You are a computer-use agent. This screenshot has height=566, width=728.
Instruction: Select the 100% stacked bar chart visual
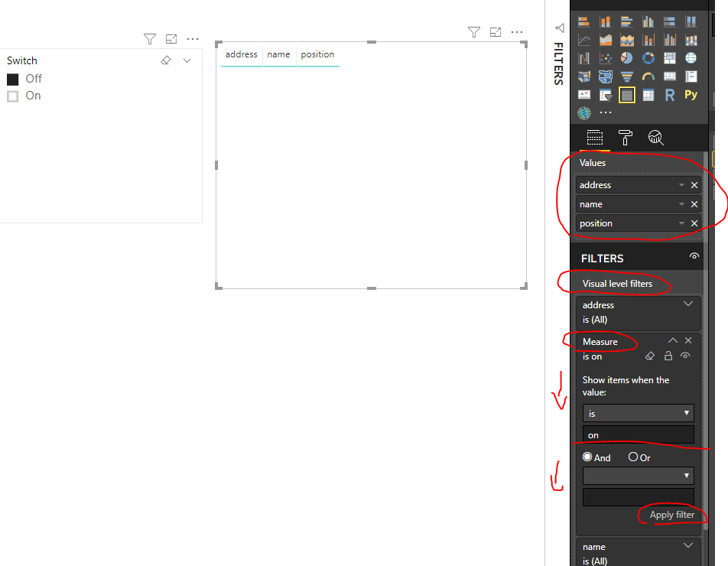coord(670,21)
